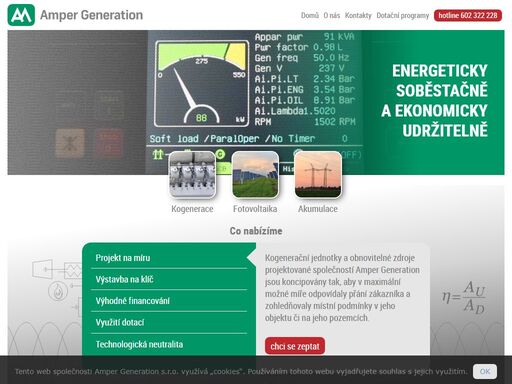Click the Fotovoltaika text label link
This screenshot has height=384, width=512.
point(255,209)
